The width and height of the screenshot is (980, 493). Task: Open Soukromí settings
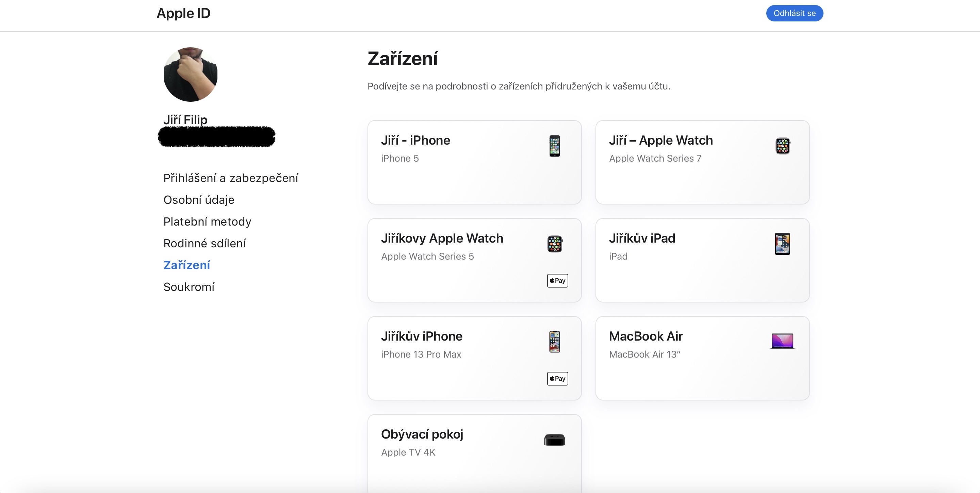(189, 287)
